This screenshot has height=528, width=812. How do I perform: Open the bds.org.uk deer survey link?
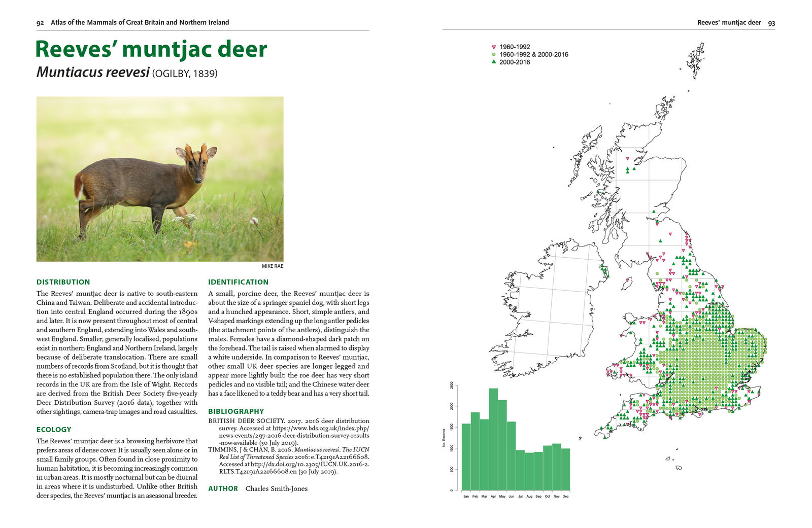[320, 429]
